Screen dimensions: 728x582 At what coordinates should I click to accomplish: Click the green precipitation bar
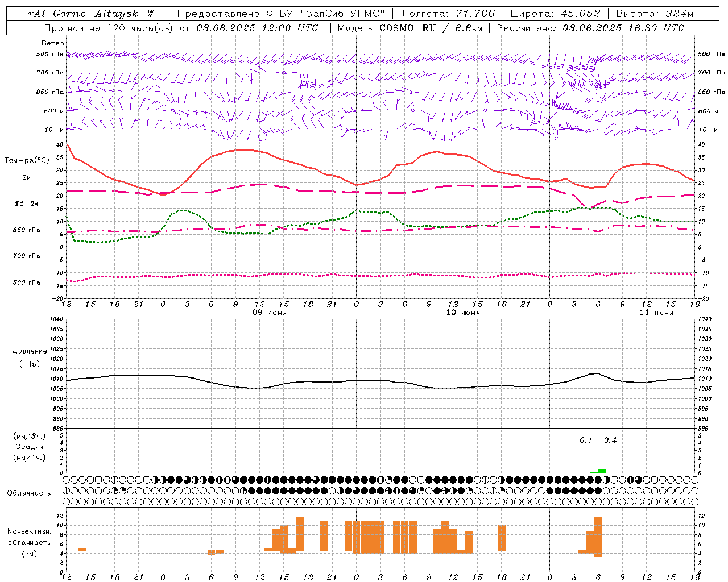click(x=602, y=471)
